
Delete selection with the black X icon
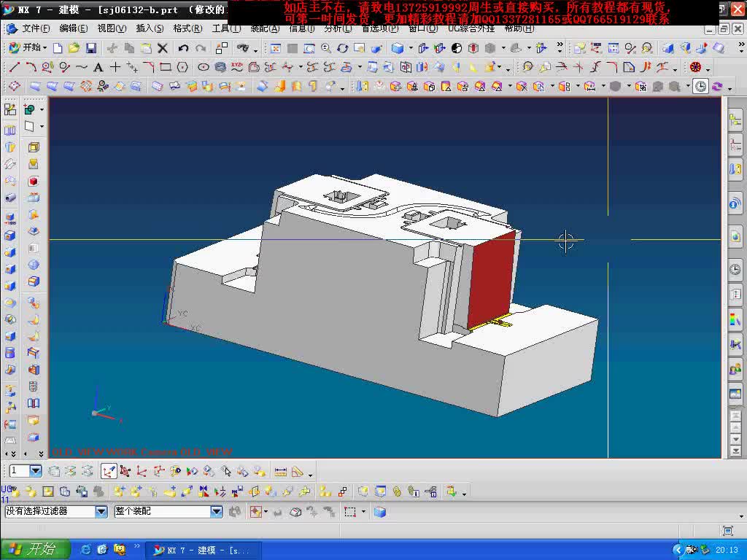[x=163, y=48]
